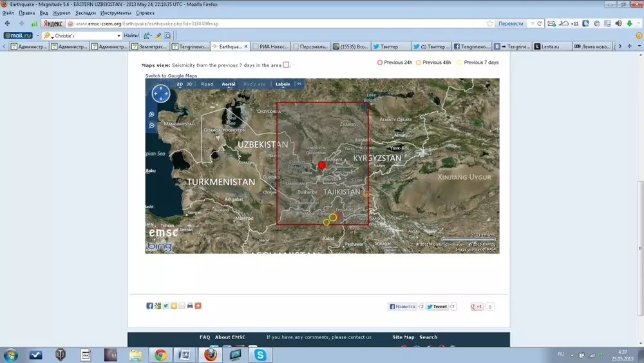Click the map pan compass control
644x363 pixels.
(x=160, y=94)
